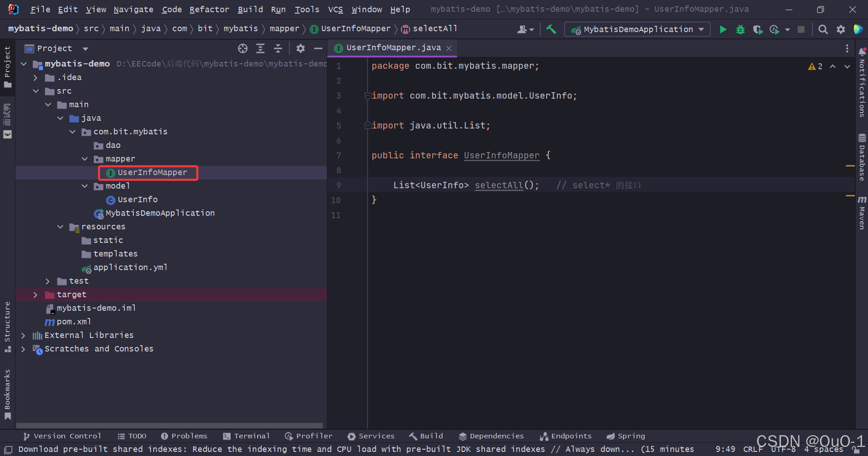Click horizontal scrollbar of Project panel
The width and height of the screenshot is (868, 456).
(170, 426)
